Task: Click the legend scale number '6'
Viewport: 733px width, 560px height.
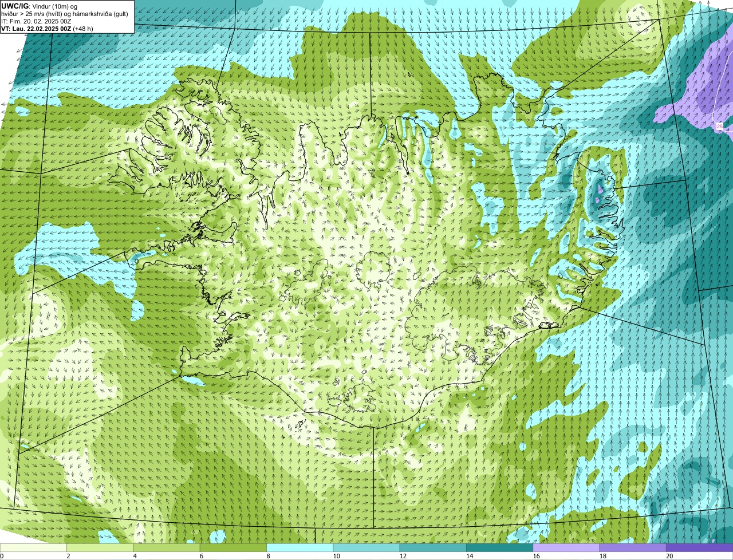Action: (201, 555)
